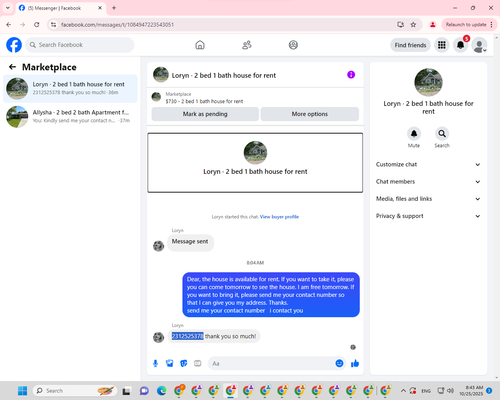
Task: Click the Search Facebook field
Action: point(80,45)
